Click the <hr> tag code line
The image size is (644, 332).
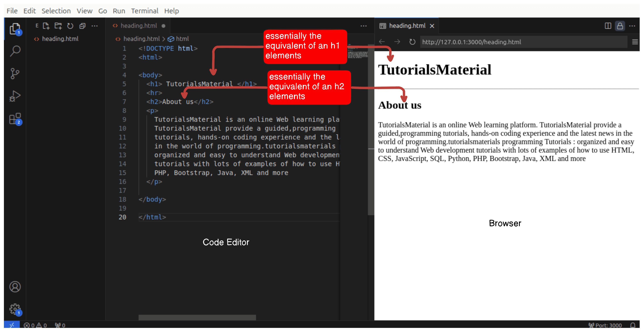[154, 93]
